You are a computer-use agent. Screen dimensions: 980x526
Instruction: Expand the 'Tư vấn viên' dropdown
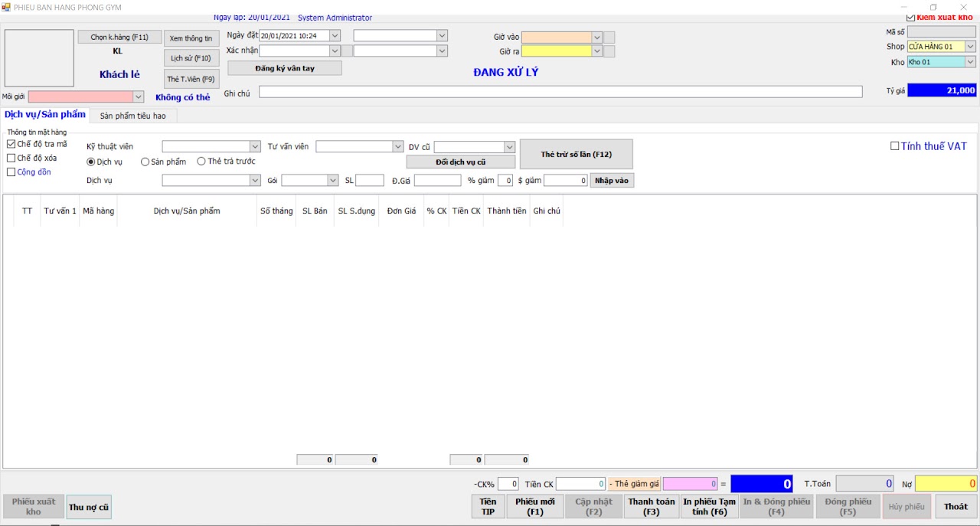point(398,146)
